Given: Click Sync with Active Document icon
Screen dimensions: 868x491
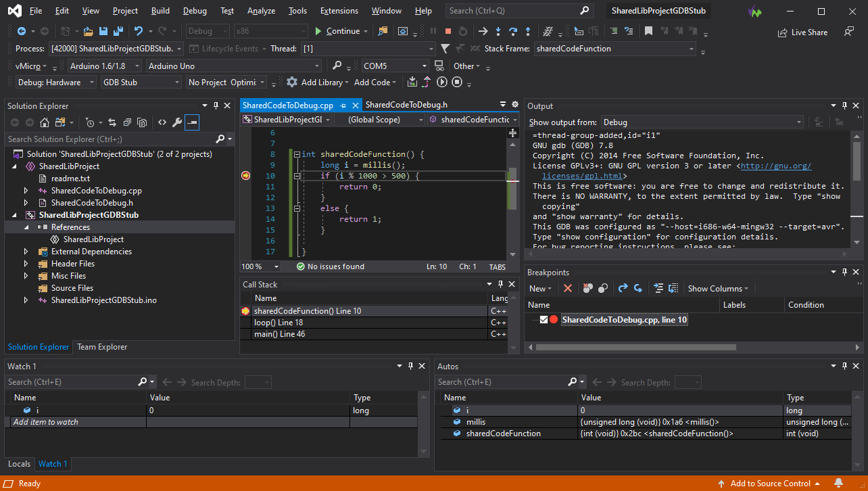Looking at the screenshot, I should coord(112,122).
